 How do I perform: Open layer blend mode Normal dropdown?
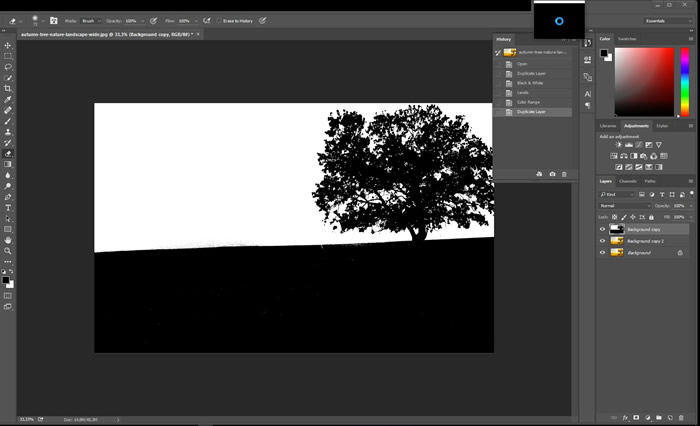click(625, 205)
